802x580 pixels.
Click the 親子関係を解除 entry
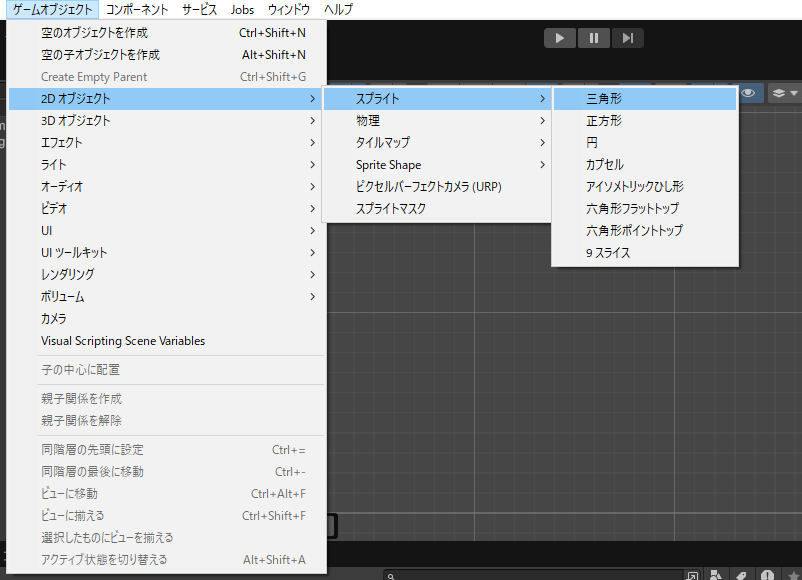pos(166,420)
